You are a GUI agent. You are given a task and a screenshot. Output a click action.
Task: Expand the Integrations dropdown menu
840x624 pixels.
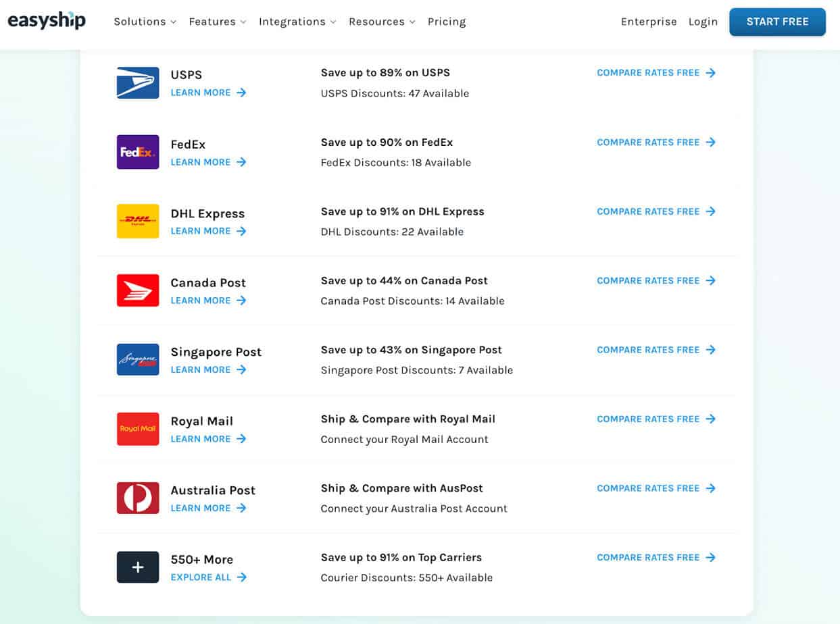pyautogui.click(x=297, y=22)
